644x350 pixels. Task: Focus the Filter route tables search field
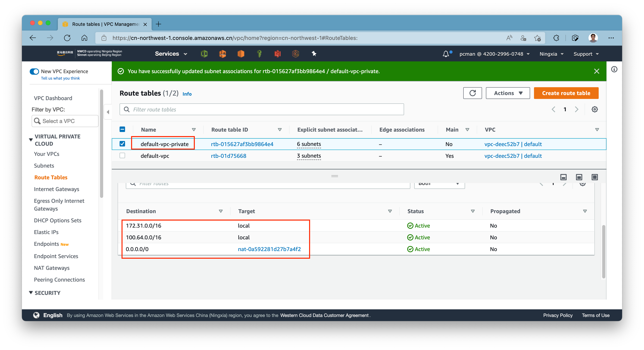(261, 109)
